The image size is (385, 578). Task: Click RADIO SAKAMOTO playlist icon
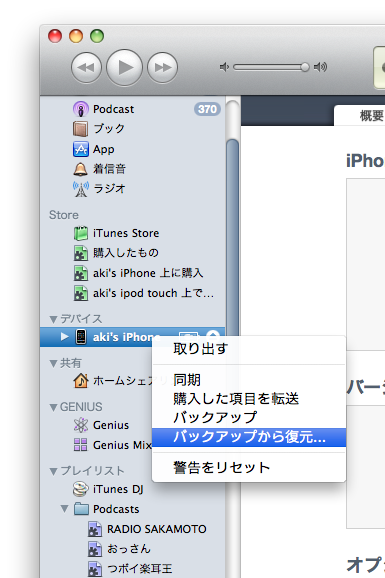coord(95,529)
